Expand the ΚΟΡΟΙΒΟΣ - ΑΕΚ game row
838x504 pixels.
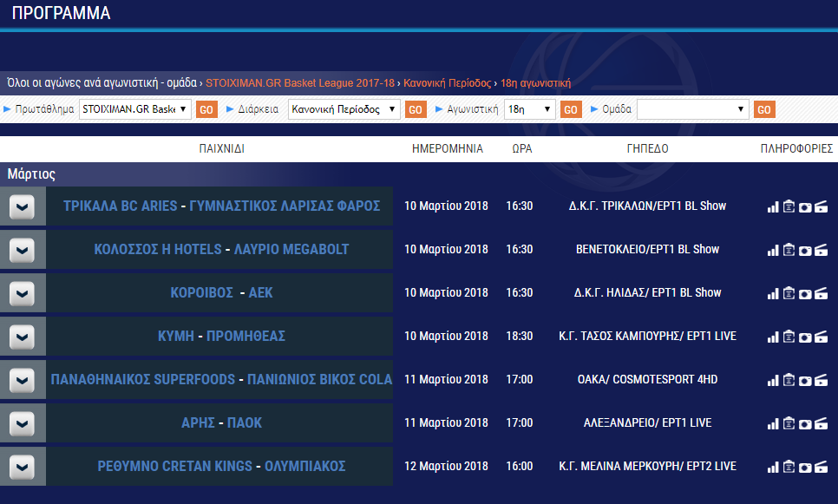[22, 293]
